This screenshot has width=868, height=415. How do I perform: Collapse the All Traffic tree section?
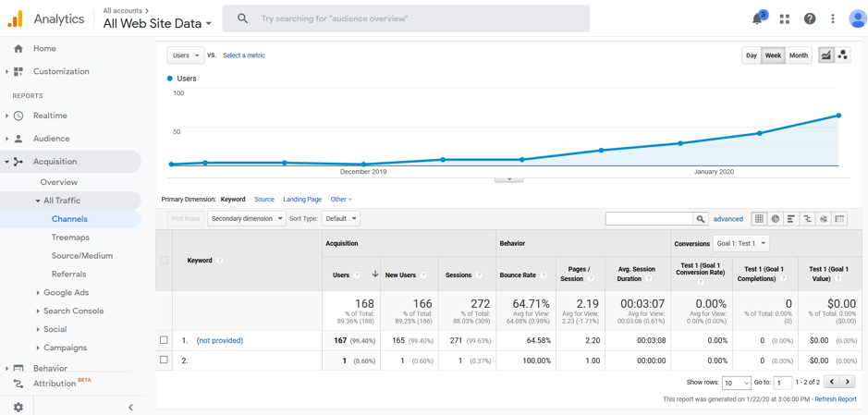click(38, 201)
